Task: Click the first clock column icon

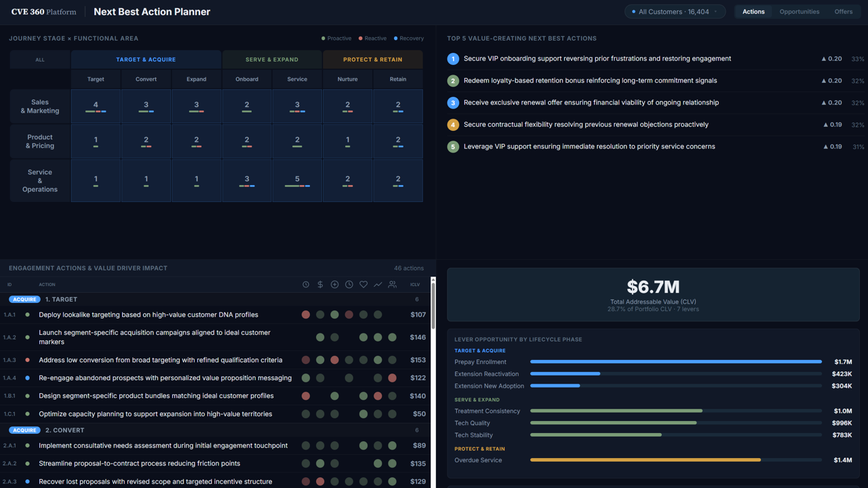Action: (x=306, y=285)
